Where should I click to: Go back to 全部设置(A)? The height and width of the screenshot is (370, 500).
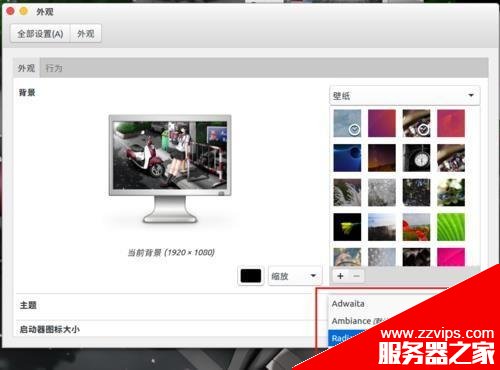(40, 34)
